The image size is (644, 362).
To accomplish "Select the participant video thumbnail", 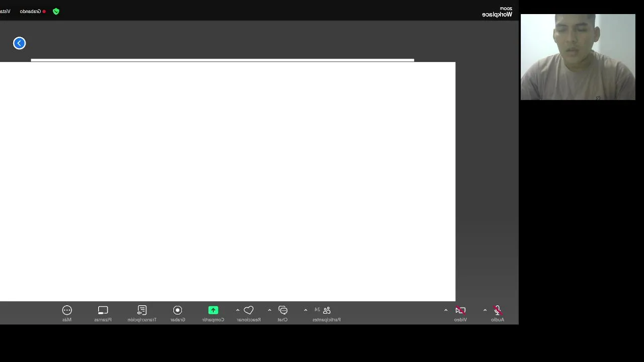I will [578, 57].
